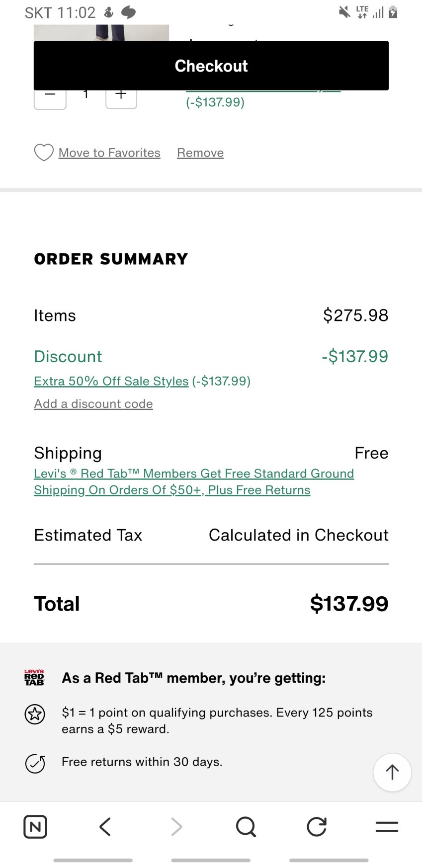Go back using the browser back arrow
This screenshot has width=422, height=868.
(105, 827)
